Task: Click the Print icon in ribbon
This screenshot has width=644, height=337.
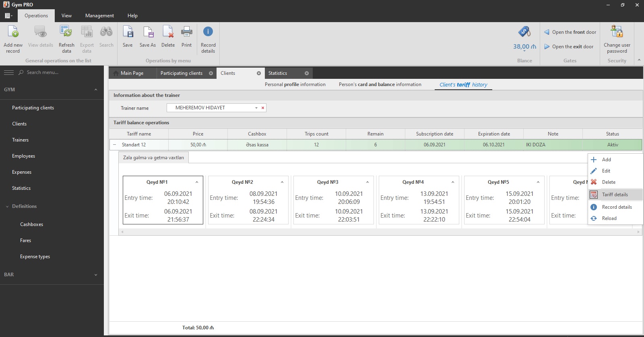Action: (x=186, y=32)
